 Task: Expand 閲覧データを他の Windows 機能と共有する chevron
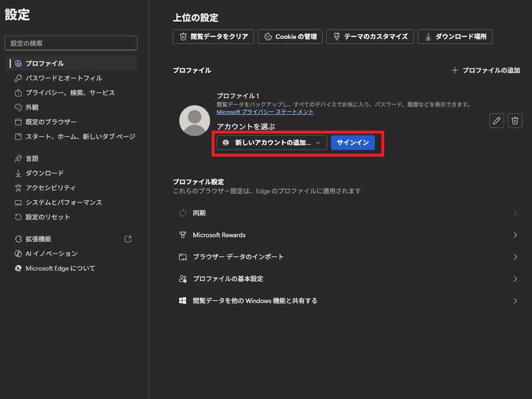[x=515, y=301]
